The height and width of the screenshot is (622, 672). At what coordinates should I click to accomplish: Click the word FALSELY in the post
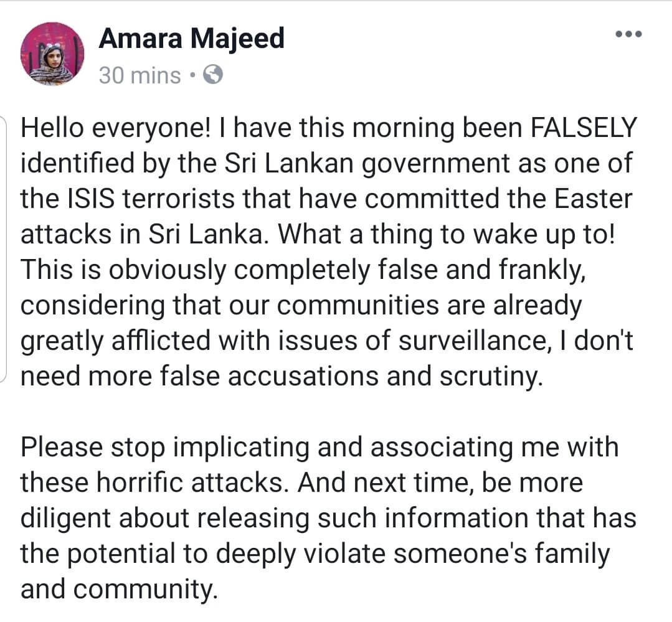(584, 127)
